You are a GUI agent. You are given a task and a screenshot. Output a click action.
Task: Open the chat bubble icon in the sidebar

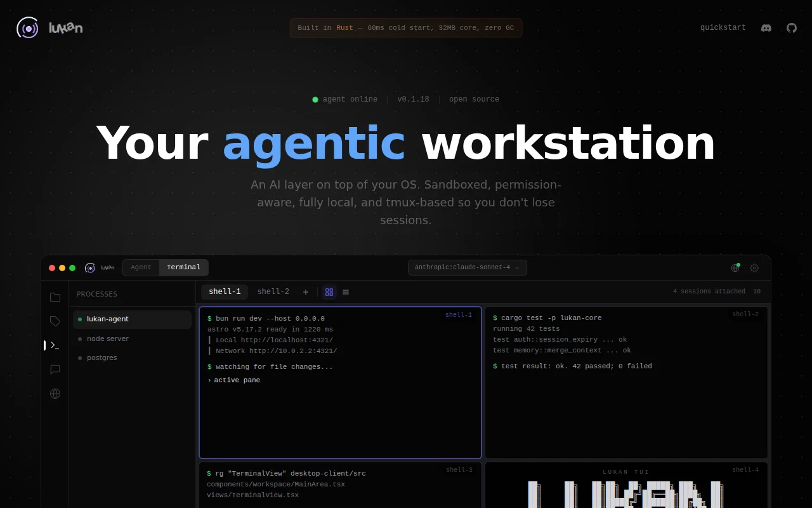click(55, 370)
